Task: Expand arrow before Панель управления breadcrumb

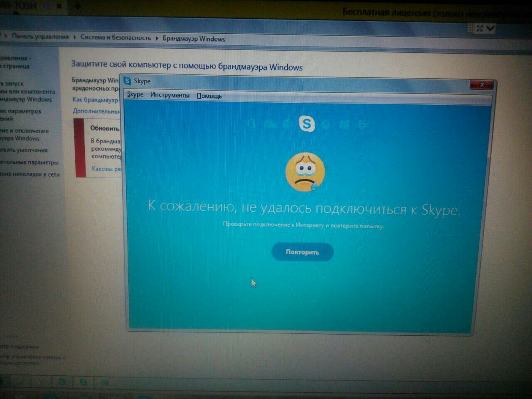Action: 6,36
